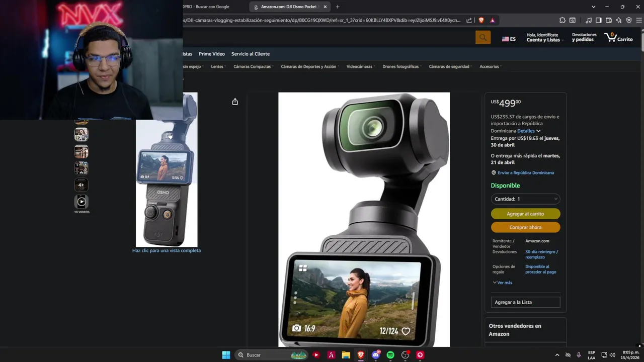Open Spotify from the taskbar
The width and height of the screenshot is (644, 362).
[390, 355]
